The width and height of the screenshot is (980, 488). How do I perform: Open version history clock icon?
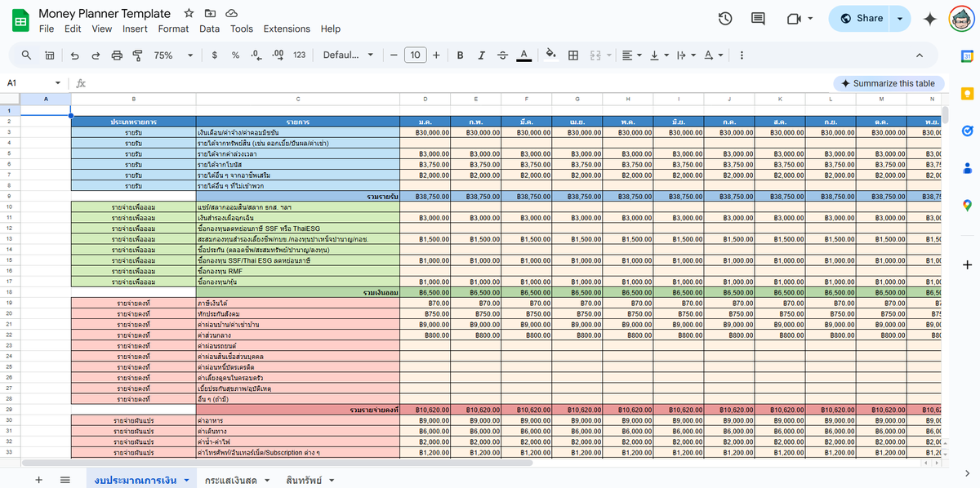724,19
